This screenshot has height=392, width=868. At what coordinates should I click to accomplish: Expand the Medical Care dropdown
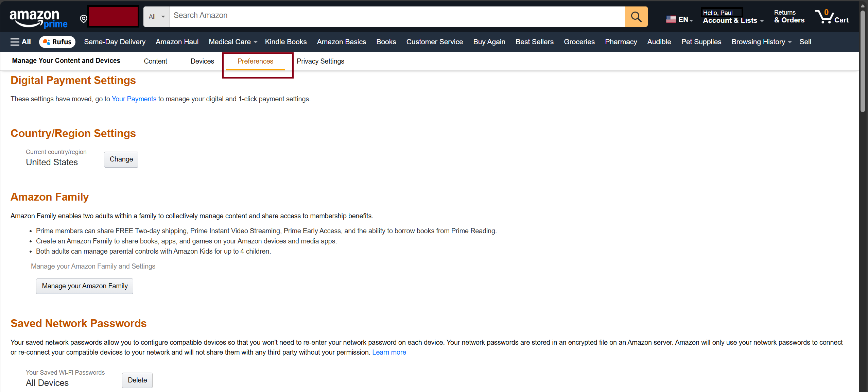232,42
